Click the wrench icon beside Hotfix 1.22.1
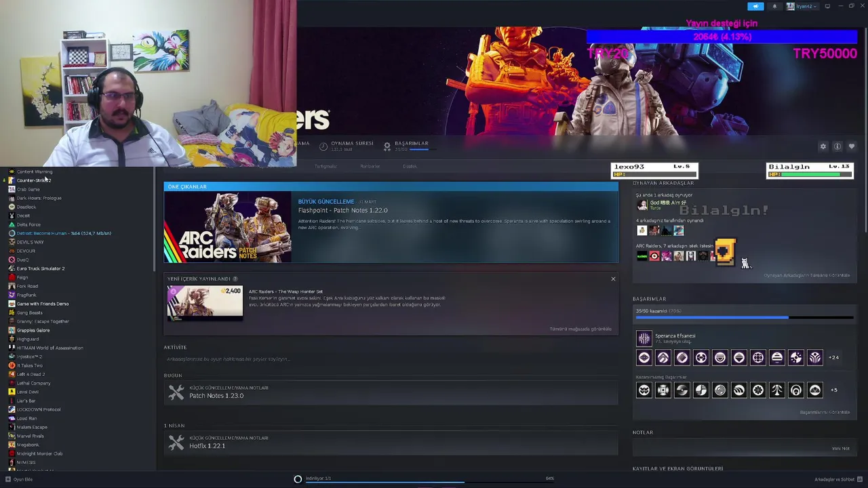The height and width of the screenshot is (488, 868). [176, 442]
